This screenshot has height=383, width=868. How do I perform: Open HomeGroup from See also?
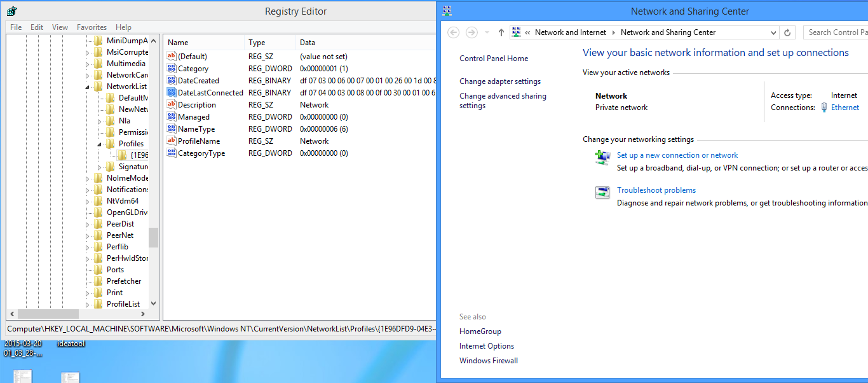coord(480,331)
